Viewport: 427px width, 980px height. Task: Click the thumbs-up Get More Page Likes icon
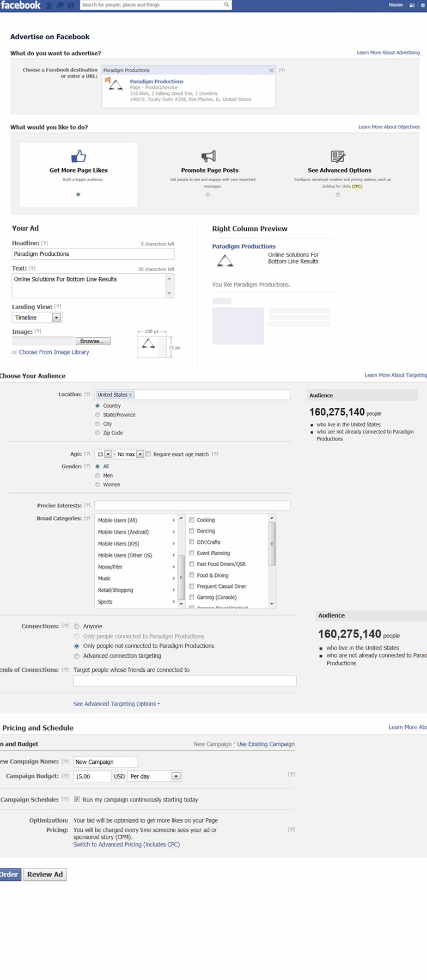[78, 156]
